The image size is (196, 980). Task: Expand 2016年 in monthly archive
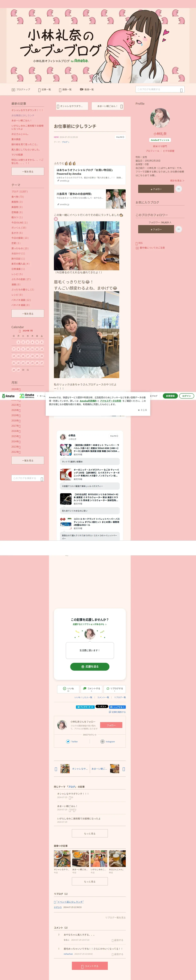[x=16, y=431]
